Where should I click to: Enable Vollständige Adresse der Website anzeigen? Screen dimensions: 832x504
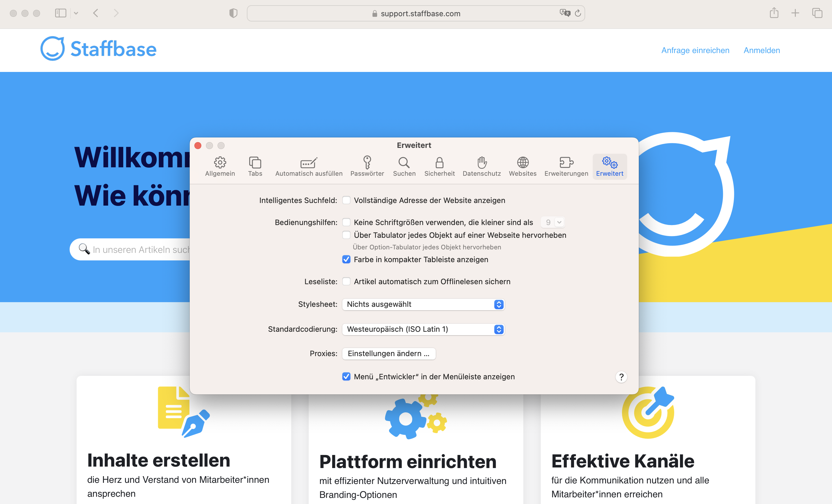[346, 200]
